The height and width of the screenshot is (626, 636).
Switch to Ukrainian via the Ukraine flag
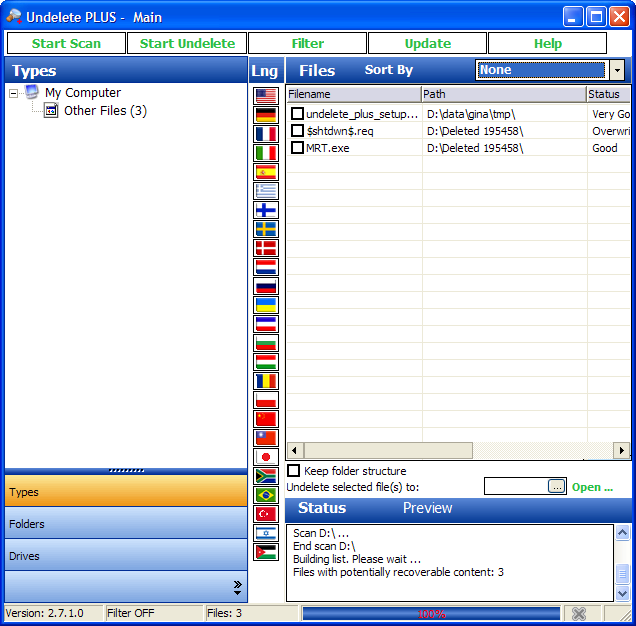(x=266, y=305)
